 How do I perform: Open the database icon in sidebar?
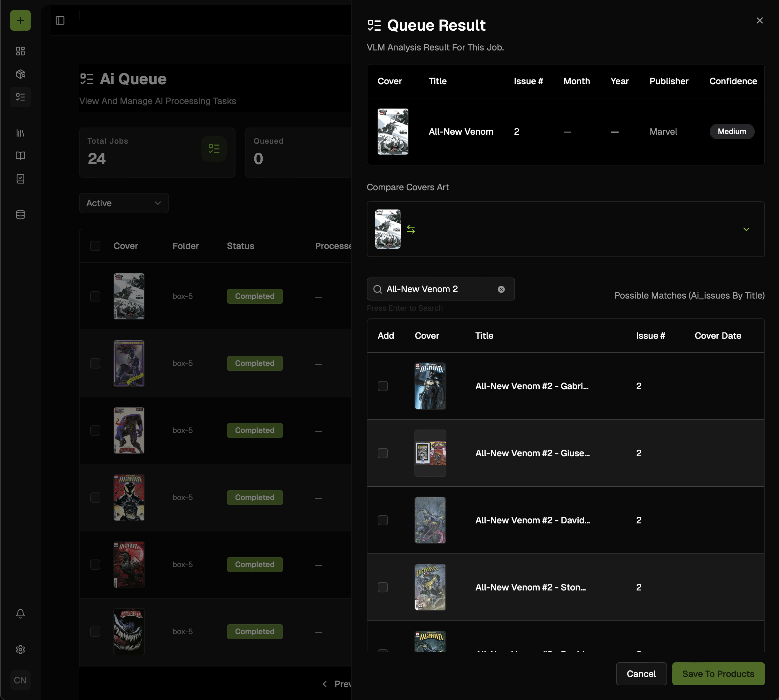point(20,215)
